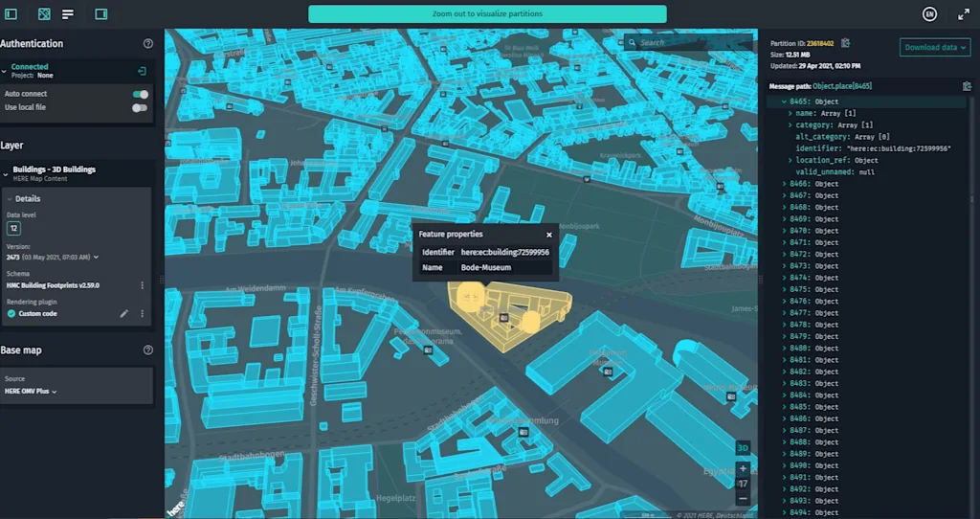This screenshot has height=519, width=980.
Task: Zoom out the map with minus button
Action: (743, 498)
